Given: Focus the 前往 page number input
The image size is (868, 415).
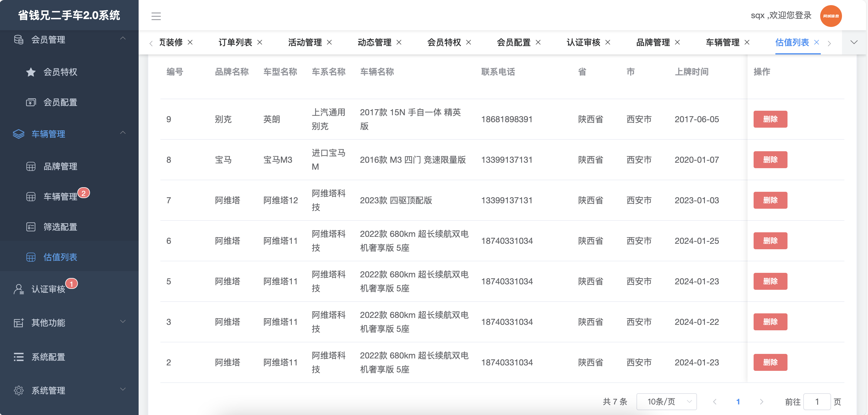Looking at the screenshot, I should tap(817, 401).
